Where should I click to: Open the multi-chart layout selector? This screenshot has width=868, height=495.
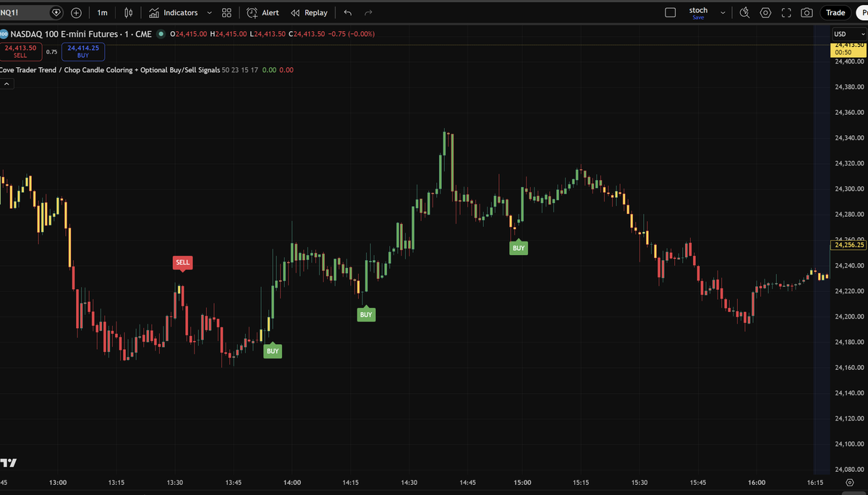point(226,12)
